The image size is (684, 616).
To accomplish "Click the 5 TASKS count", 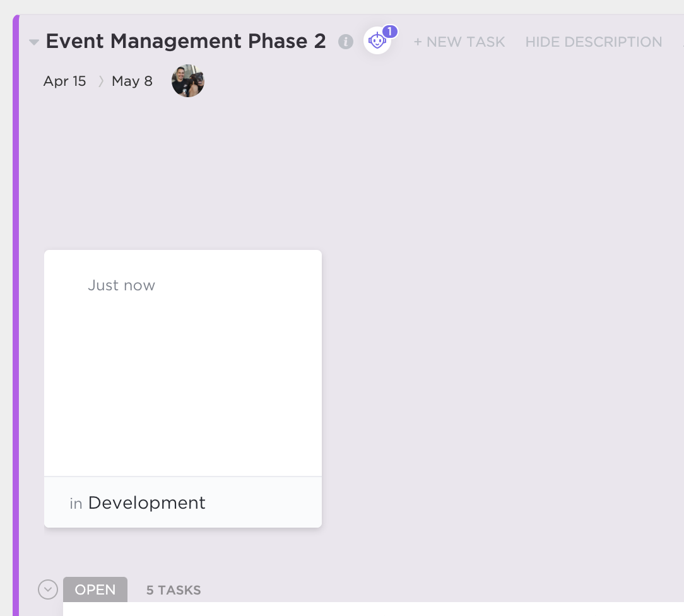I will click(x=174, y=590).
